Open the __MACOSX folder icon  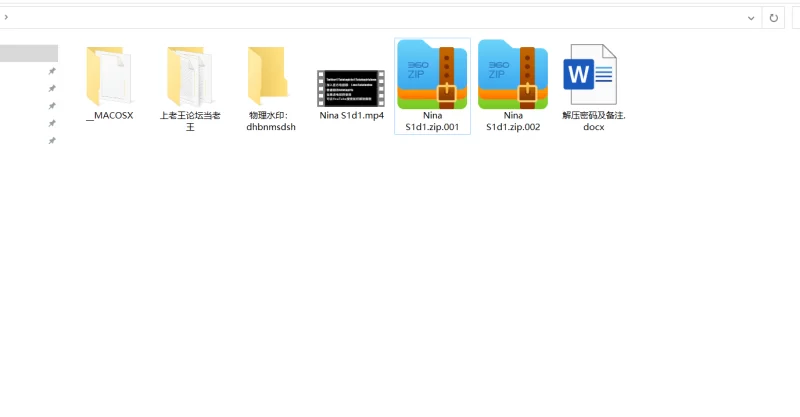coord(110,76)
